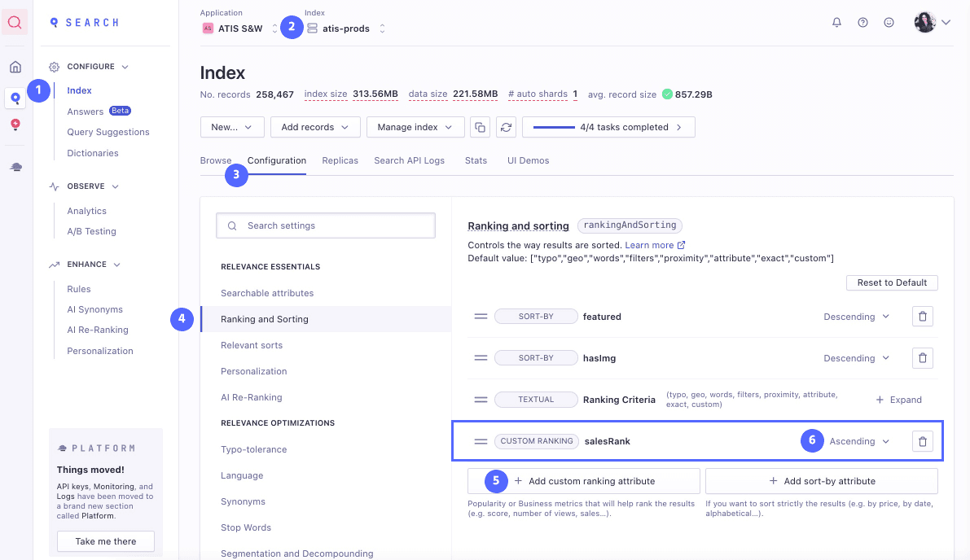Click the Observe activity icon
The image size is (970, 560).
pyautogui.click(x=55, y=186)
